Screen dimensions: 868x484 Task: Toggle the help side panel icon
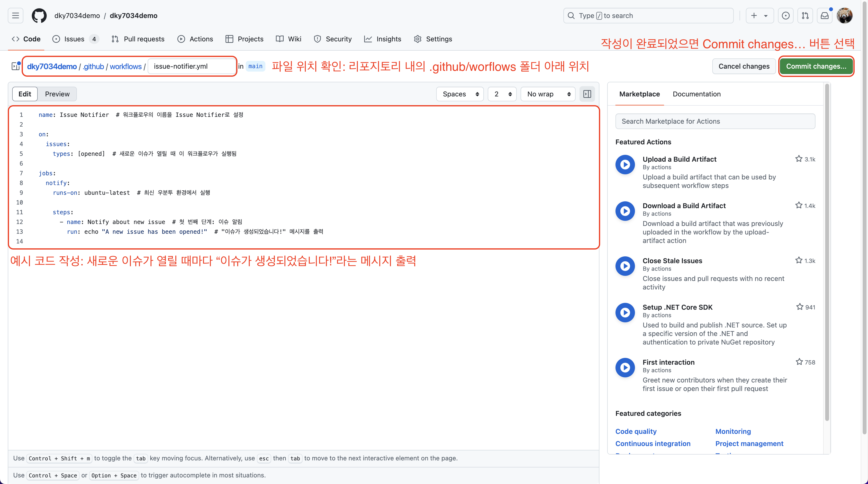coord(587,94)
